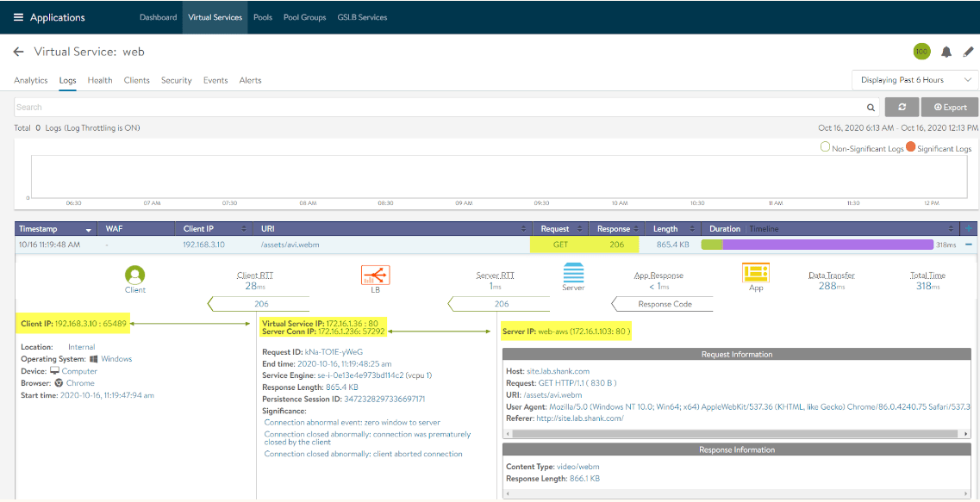Image resolution: width=980 pixels, height=502 pixels.
Task: Open the hamburger Applications menu
Action: [x=18, y=17]
